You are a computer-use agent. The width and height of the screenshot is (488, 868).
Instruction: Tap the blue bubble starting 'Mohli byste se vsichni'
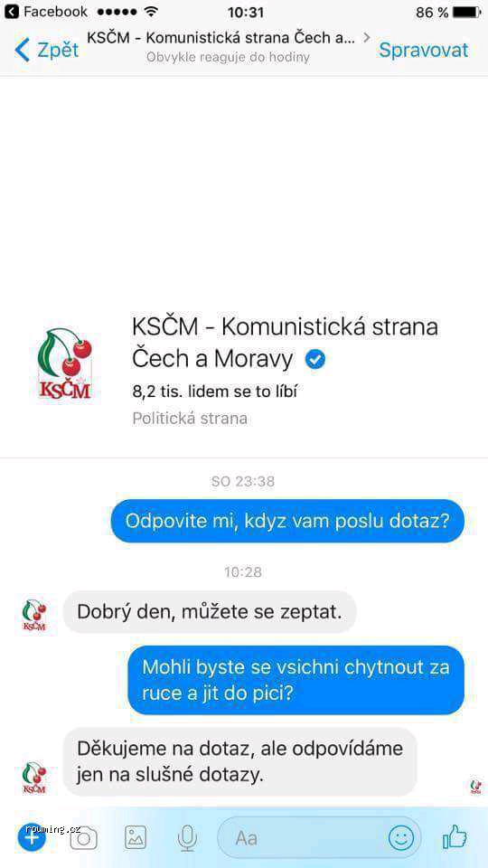296,680
